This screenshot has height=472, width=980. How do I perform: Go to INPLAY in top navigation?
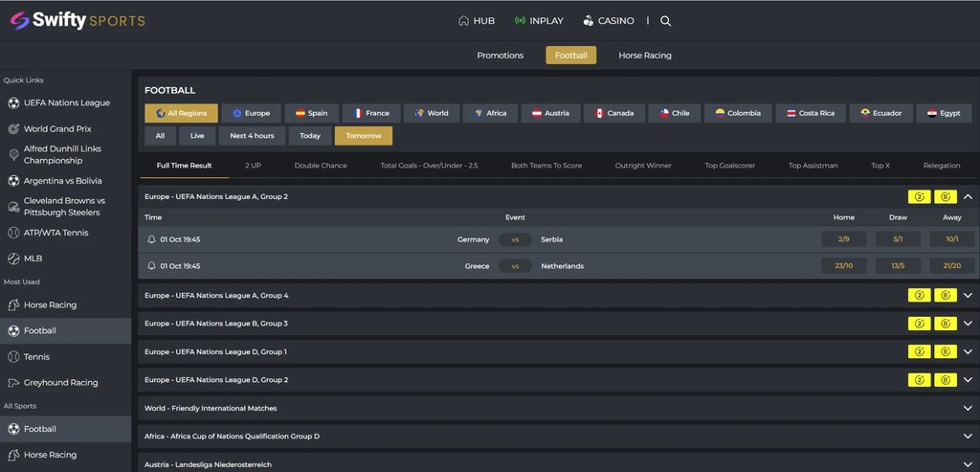click(x=539, y=21)
